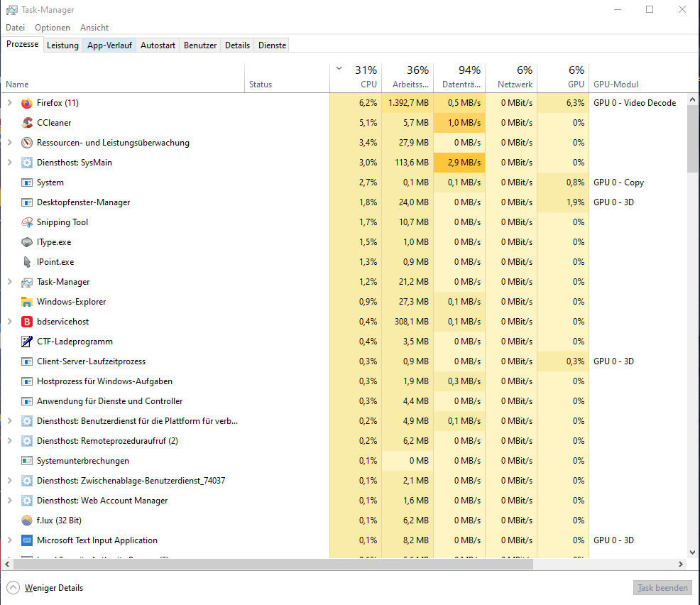Click the Diensthost: Web Account Manager gear icon
The image size is (700, 605).
pos(27,501)
